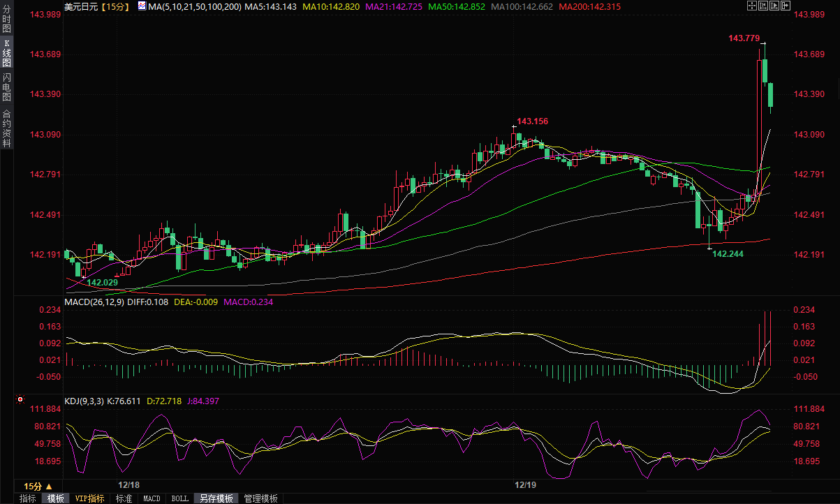The width and height of the screenshot is (840, 504).
Task: Switch to 分时图 view
Action: coord(6,22)
